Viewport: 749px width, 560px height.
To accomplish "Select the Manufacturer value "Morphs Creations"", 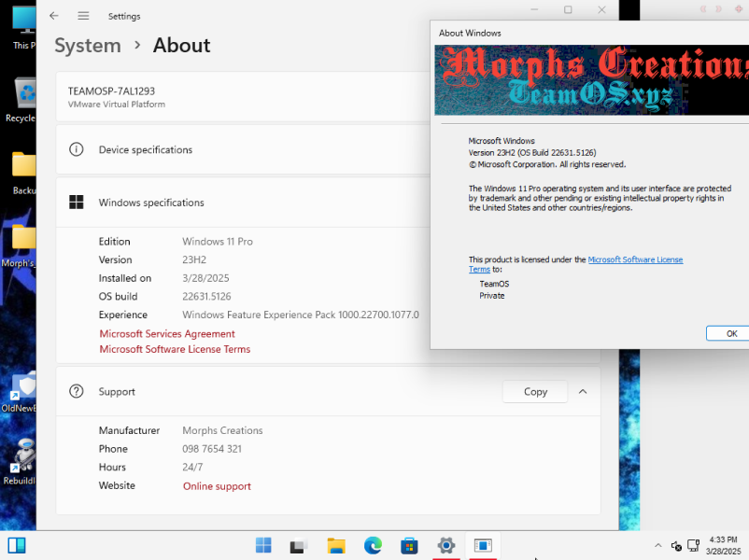I will point(222,430).
